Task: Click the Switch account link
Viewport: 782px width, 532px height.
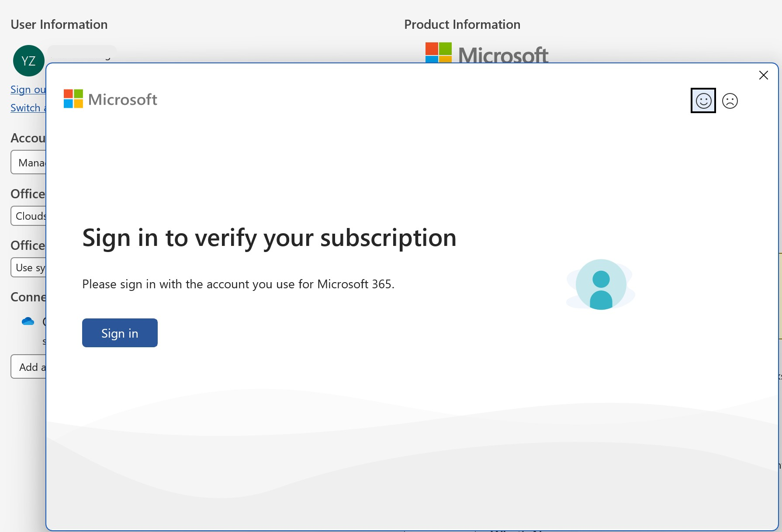Action: [x=28, y=108]
